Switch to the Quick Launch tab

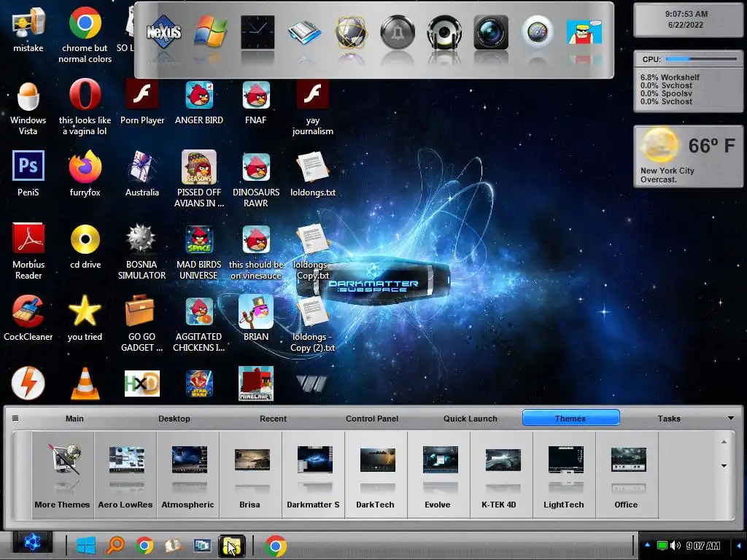coord(471,419)
